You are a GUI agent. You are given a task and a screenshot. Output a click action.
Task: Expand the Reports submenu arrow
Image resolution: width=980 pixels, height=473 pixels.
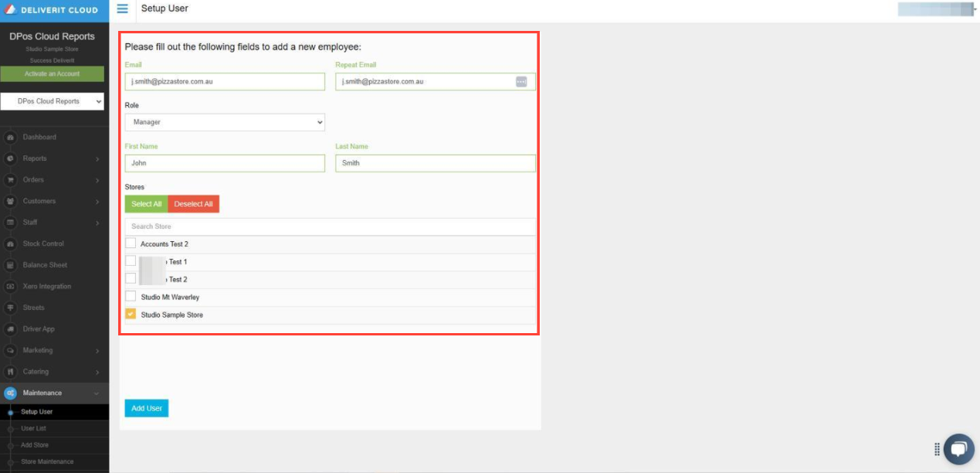(97, 159)
